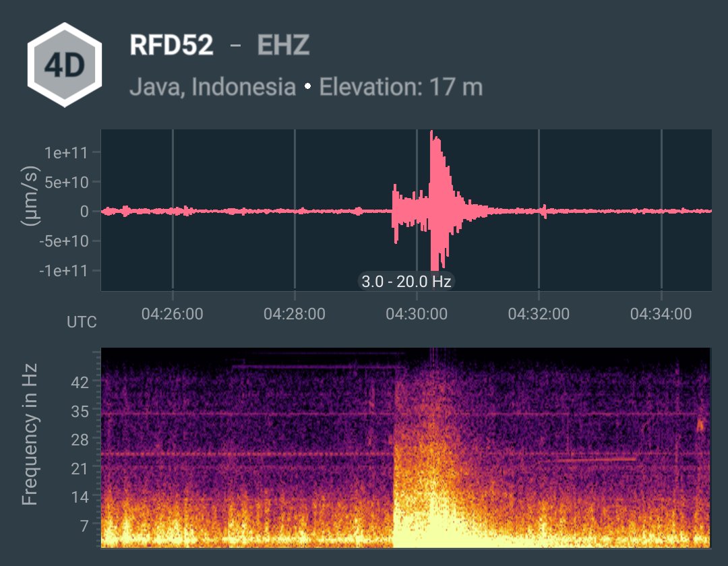Click the 21 Hz frequency axis label

(x=80, y=468)
